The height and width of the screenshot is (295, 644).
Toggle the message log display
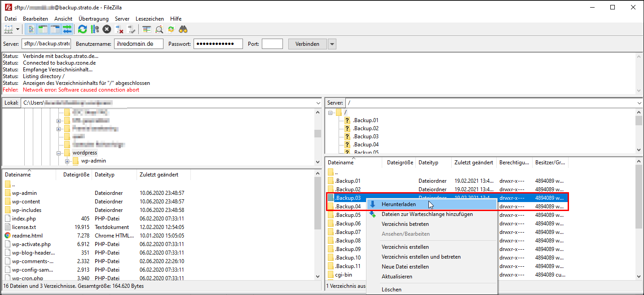click(x=31, y=29)
